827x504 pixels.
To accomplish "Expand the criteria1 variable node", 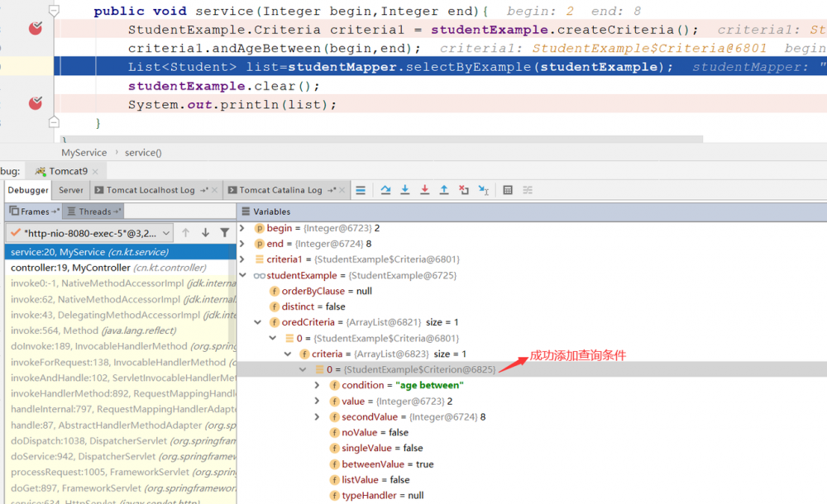I will pyautogui.click(x=242, y=259).
